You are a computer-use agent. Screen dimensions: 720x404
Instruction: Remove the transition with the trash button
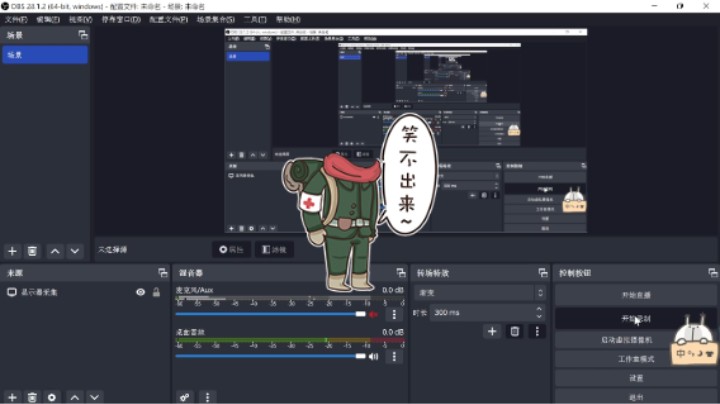(515, 331)
